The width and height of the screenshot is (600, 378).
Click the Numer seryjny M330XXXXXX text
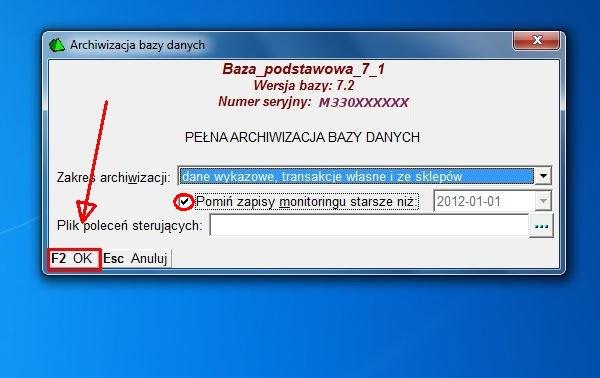(313, 102)
